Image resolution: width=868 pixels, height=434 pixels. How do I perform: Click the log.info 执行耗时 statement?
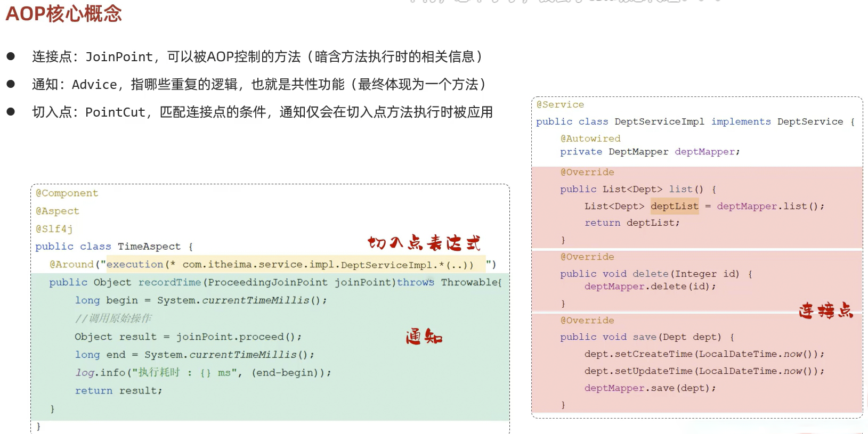coord(202,373)
